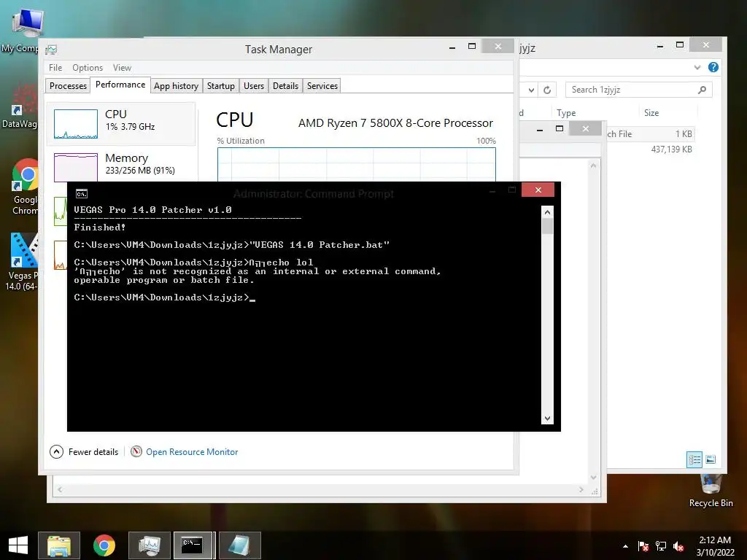Open the Action Center flag icon
The height and width of the screenshot is (560, 747).
click(643, 546)
